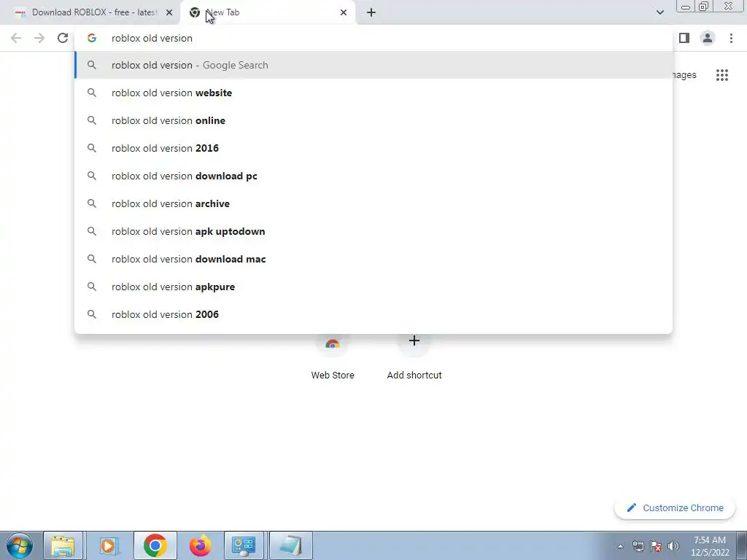
Task: Open the Chrome profile avatar
Action: pos(708,38)
